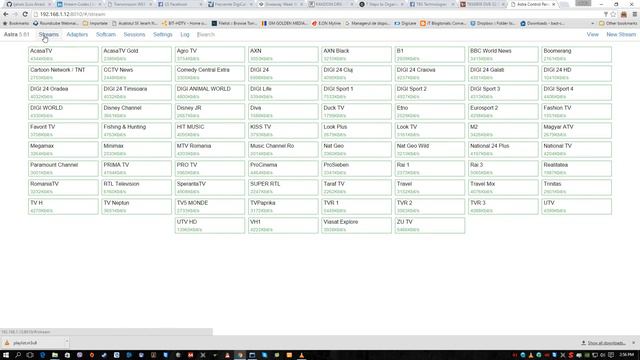Open the Settings menu

[x=162, y=34]
